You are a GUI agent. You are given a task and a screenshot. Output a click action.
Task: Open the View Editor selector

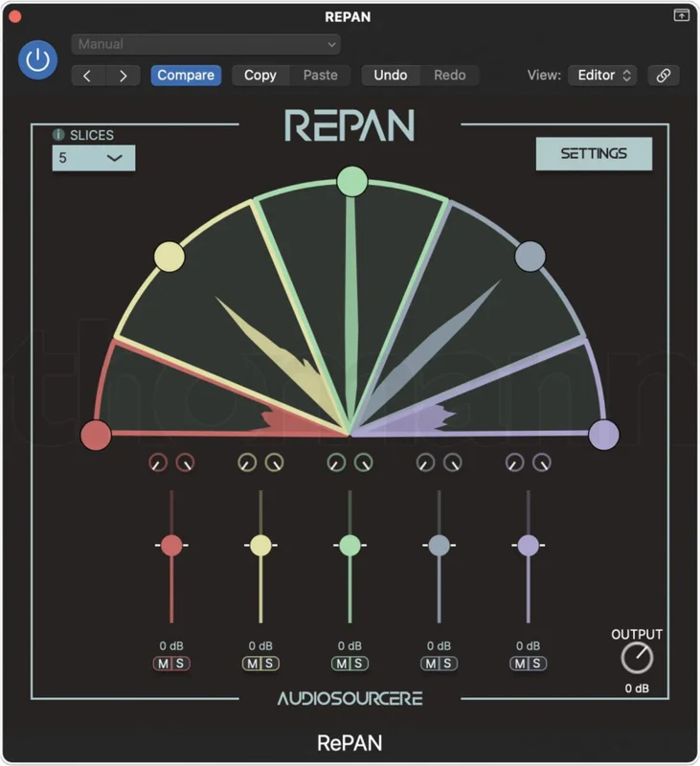602,76
